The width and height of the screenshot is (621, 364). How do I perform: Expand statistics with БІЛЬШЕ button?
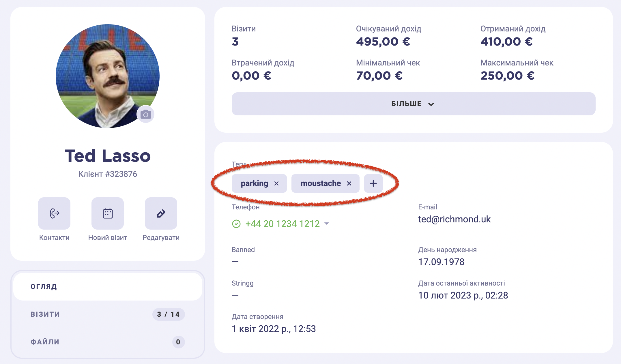point(414,104)
